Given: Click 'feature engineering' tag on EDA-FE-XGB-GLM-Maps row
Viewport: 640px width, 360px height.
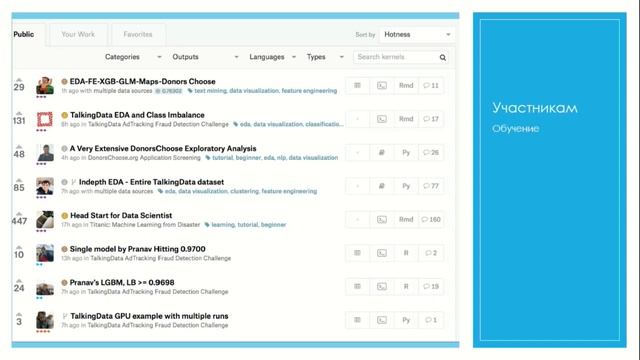Looking at the screenshot, I should pyautogui.click(x=309, y=91).
